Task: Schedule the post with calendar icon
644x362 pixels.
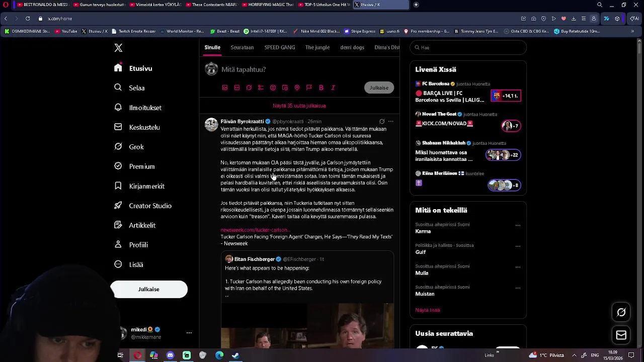Action: click(285, 87)
